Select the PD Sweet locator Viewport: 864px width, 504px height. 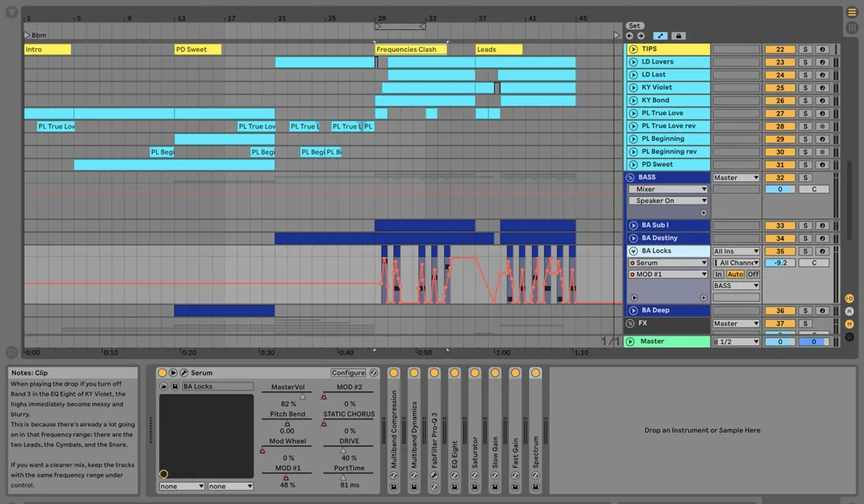pyautogui.click(x=197, y=50)
